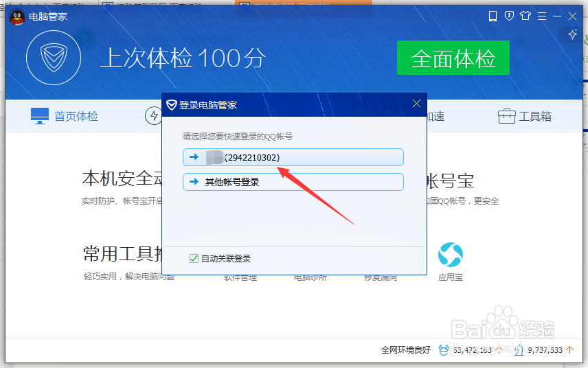Click the 应用宝 label text
Screen dimensions: 588x368
pos(451,277)
